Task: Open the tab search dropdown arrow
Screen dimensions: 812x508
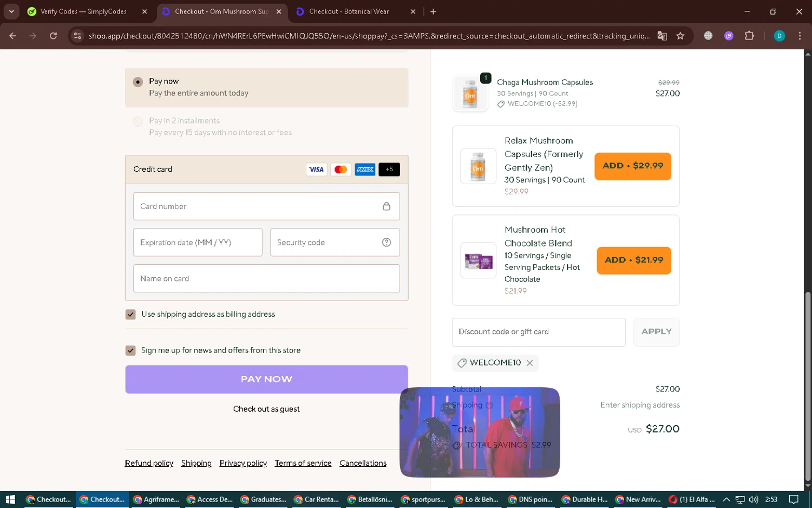Action: coord(11,11)
